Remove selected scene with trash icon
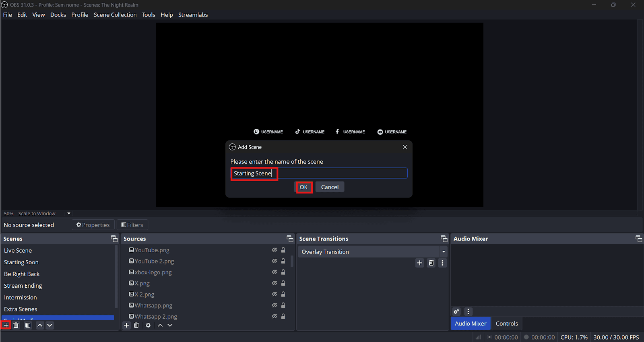 click(x=16, y=325)
